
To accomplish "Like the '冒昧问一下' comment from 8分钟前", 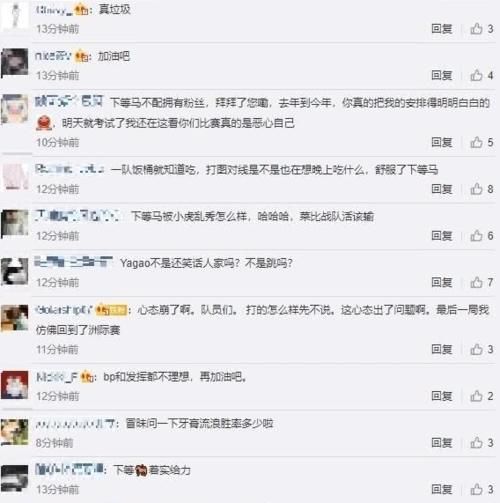I will click(476, 443).
